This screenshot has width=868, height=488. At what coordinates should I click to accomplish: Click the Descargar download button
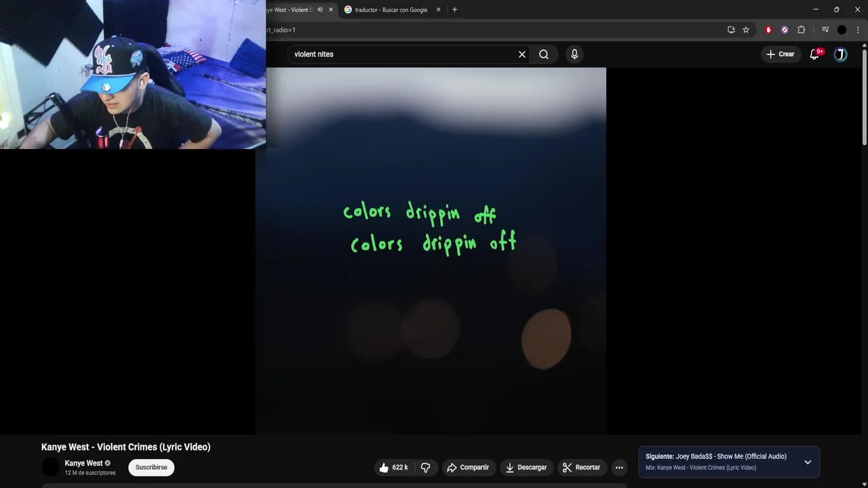[526, 468]
